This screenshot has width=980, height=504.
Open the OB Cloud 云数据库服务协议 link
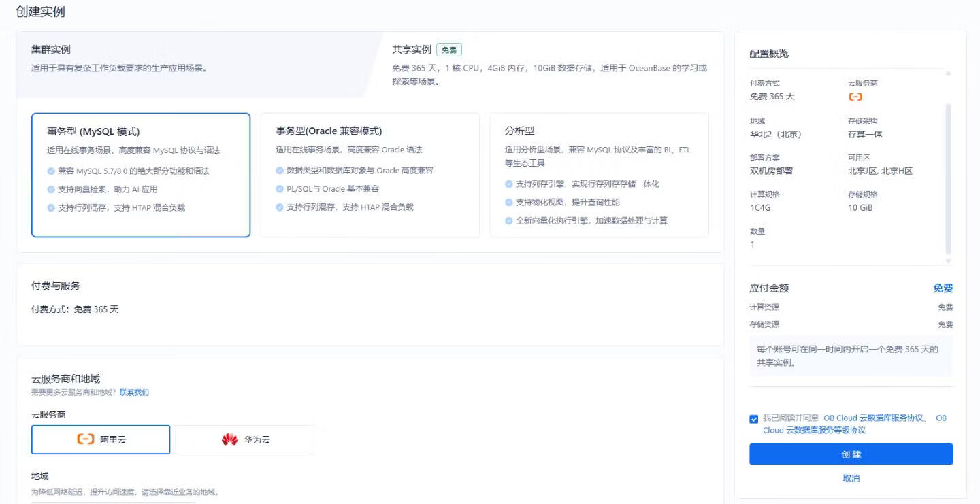pos(873,418)
